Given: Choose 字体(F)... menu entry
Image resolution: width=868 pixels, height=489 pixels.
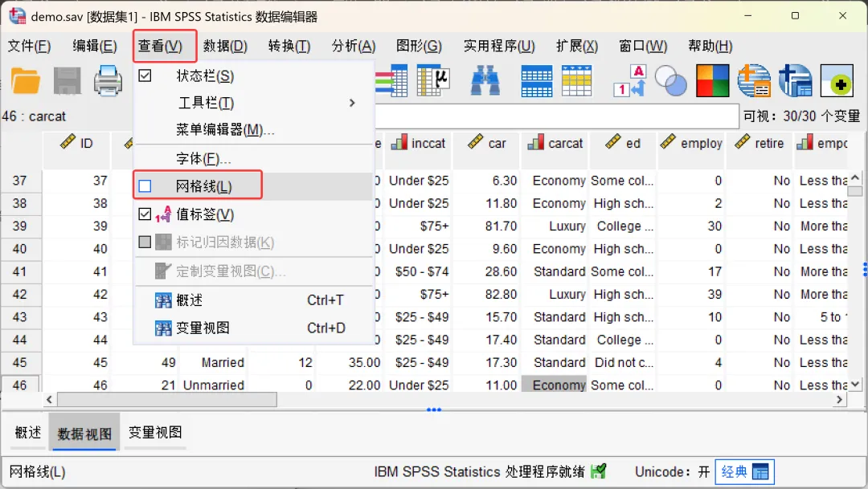Looking at the screenshot, I should pyautogui.click(x=253, y=159).
